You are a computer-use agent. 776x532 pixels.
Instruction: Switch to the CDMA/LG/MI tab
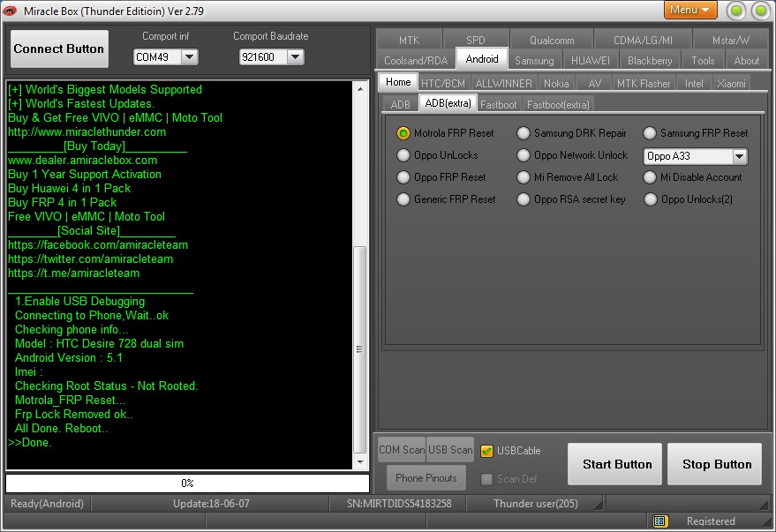pyautogui.click(x=643, y=40)
